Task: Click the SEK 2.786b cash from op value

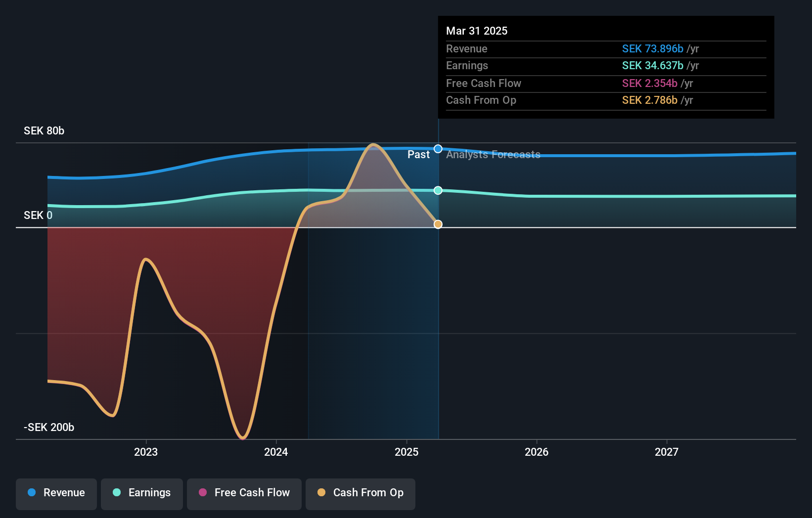Action: pyautogui.click(x=650, y=100)
